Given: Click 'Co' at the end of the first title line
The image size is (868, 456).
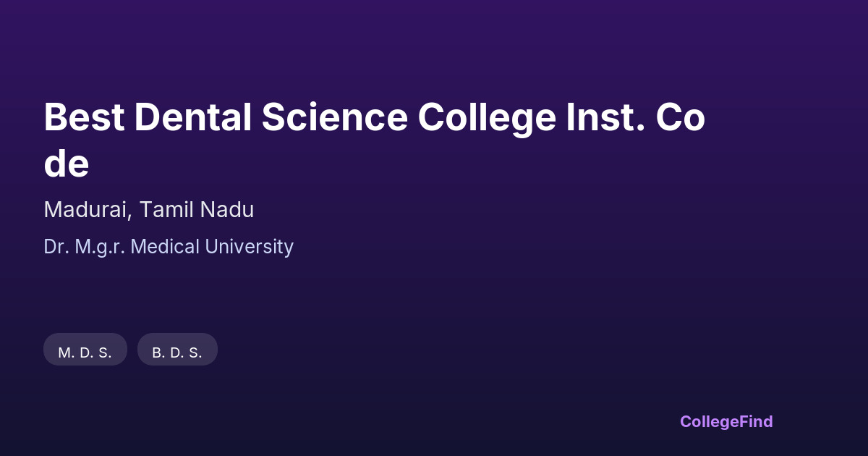Looking at the screenshot, I should (x=680, y=118).
